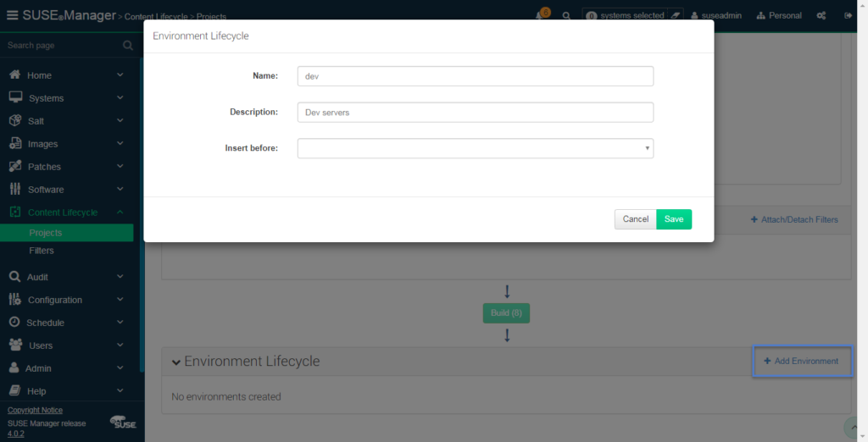Expand the Software menu chevron
868x442 pixels.
click(120, 189)
